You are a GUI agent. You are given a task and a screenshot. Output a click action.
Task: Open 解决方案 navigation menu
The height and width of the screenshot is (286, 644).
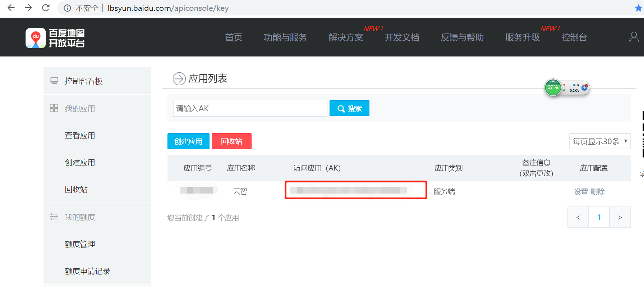point(346,37)
